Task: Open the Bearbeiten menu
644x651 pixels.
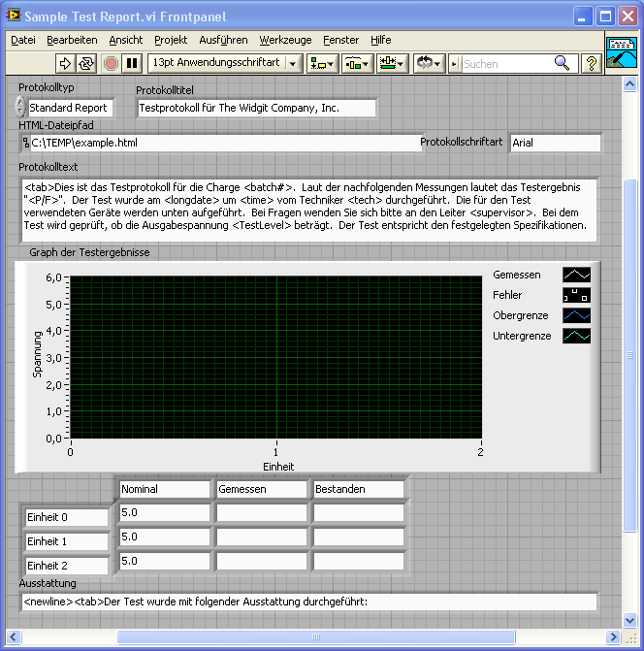Action: click(x=72, y=40)
